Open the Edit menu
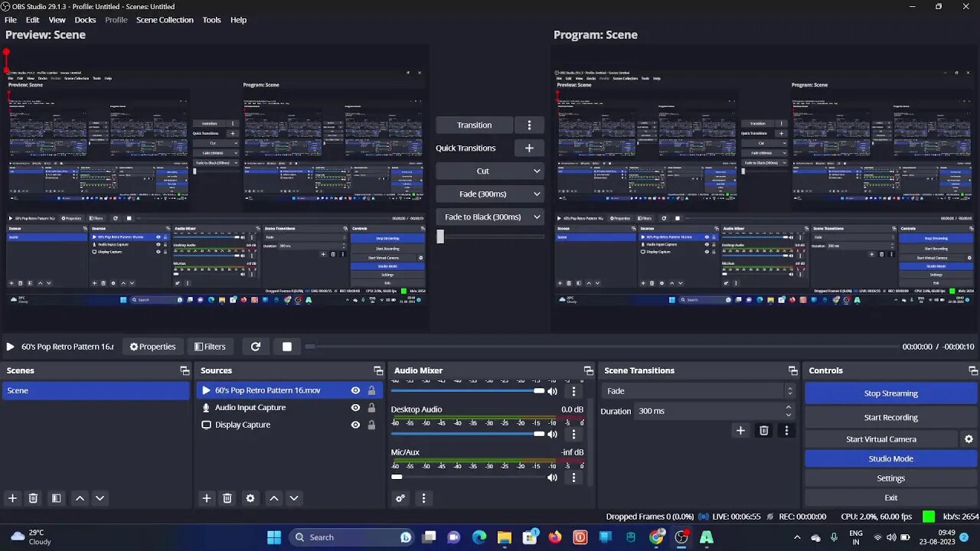Image resolution: width=980 pixels, height=551 pixels. pos(32,20)
